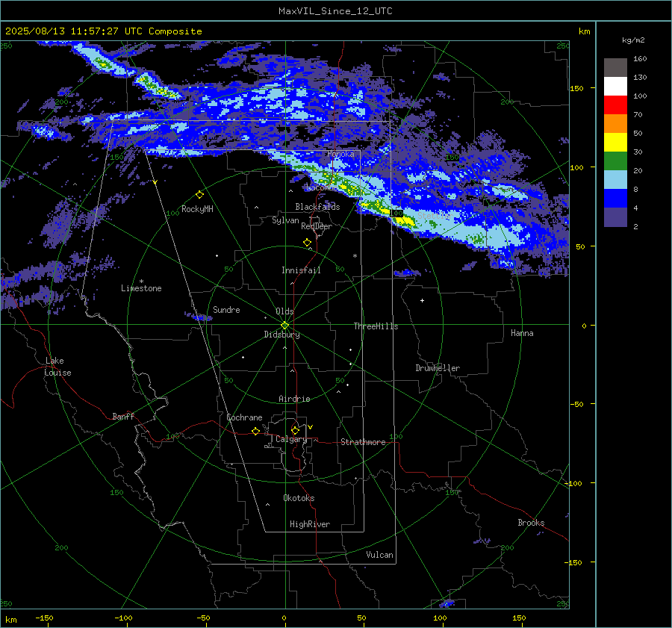Image resolution: width=672 pixels, height=628 pixels.
Task: Select the green 30 legend swatch
Action: pos(615,161)
